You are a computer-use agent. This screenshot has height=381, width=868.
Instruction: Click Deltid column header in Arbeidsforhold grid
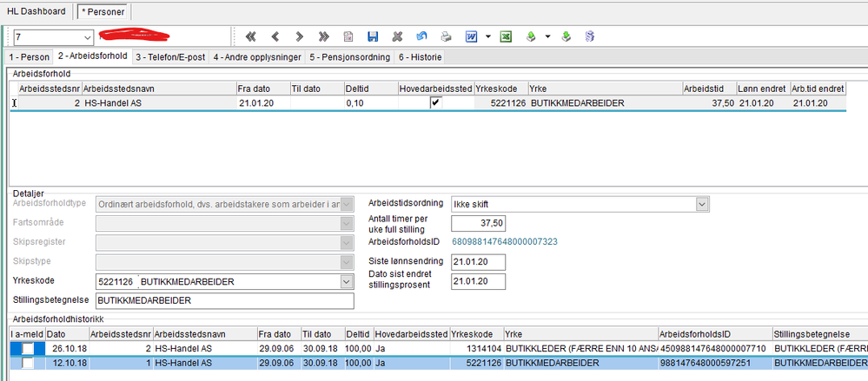[371, 89]
